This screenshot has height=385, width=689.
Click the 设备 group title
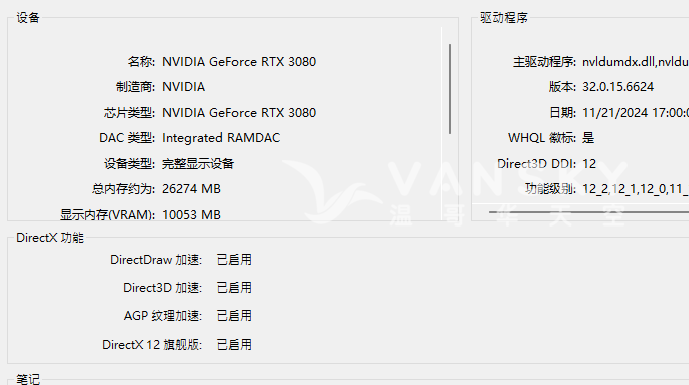point(28,18)
